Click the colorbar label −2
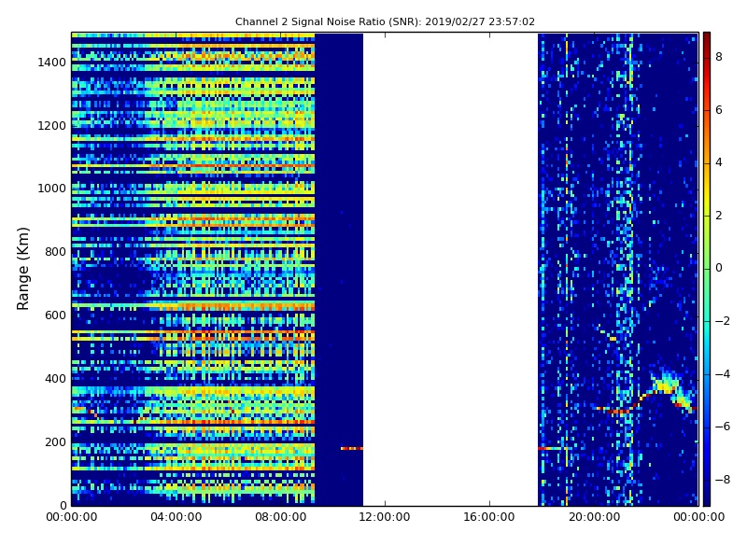This screenshot has height=560, width=747. coord(722,321)
